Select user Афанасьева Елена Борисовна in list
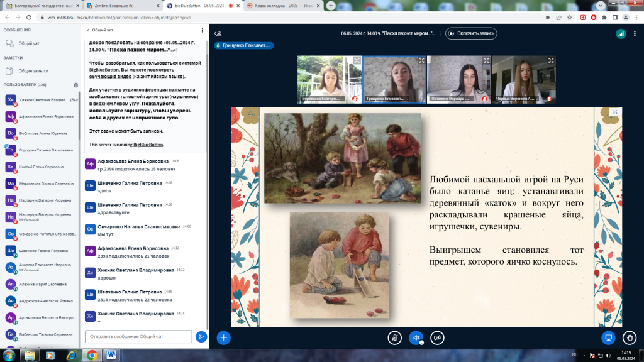The height and width of the screenshot is (362, 644). pyautogui.click(x=40, y=116)
